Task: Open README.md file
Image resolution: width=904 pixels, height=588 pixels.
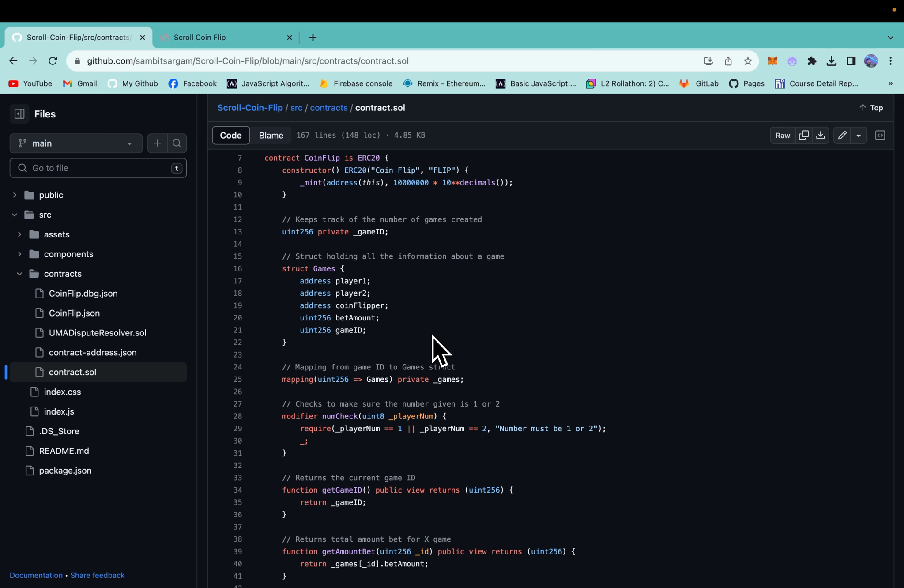Action: pos(64,451)
